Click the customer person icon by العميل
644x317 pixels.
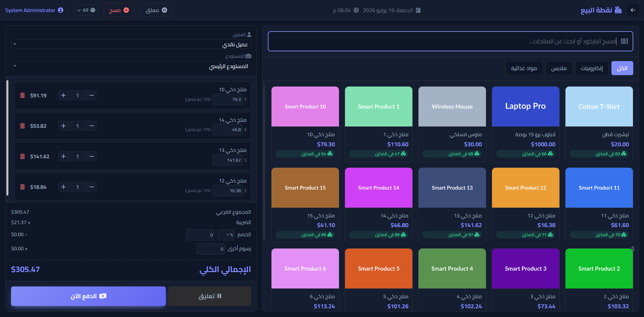click(249, 35)
